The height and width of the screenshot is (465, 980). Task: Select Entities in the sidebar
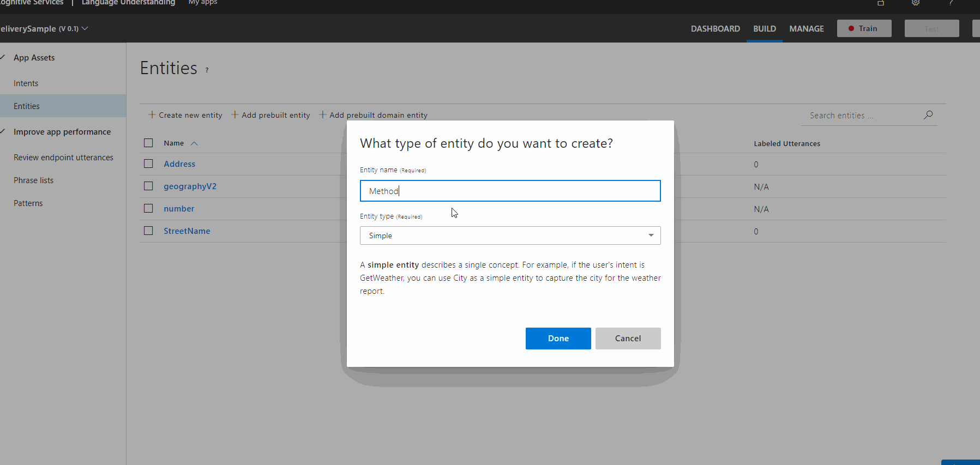tap(63, 106)
